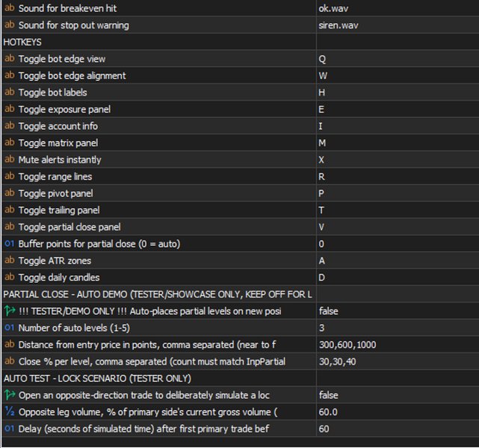Click the 'ab' icon beside Toggle bot edge view
The width and height of the screenshot is (479, 448).
point(10,58)
